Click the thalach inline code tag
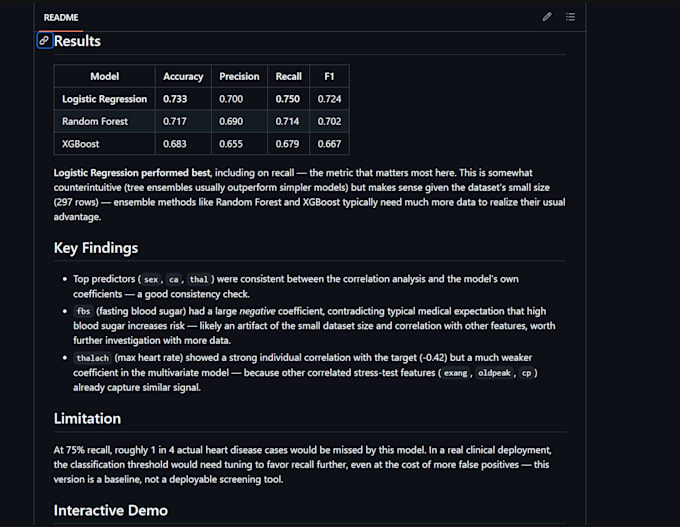This screenshot has height=527, width=680. [x=92, y=358]
